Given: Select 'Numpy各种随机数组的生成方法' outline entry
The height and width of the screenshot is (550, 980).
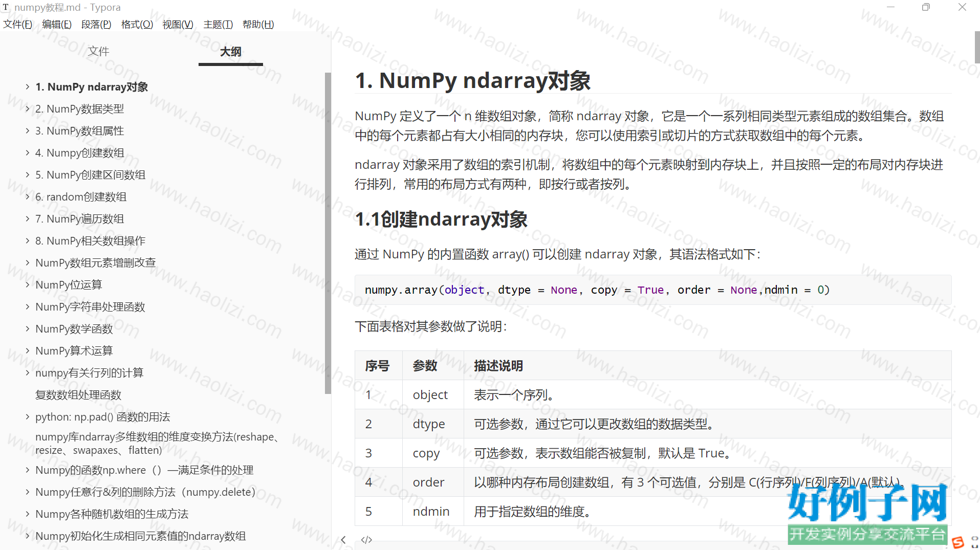Looking at the screenshot, I should click(x=112, y=514).
